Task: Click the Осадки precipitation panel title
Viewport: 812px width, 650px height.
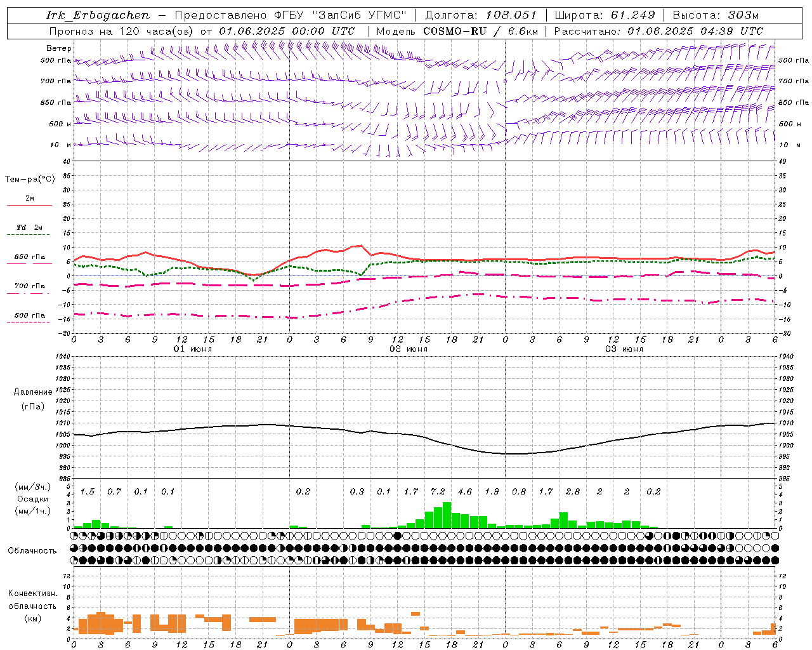Action: tap(32, 499)
